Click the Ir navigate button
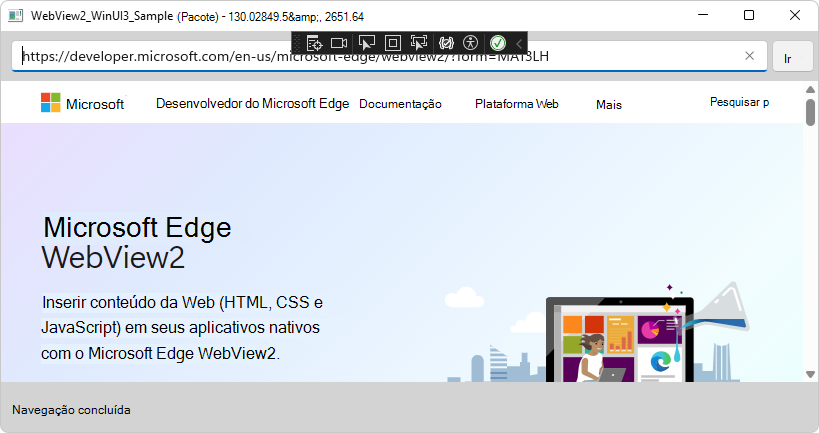 792,56
